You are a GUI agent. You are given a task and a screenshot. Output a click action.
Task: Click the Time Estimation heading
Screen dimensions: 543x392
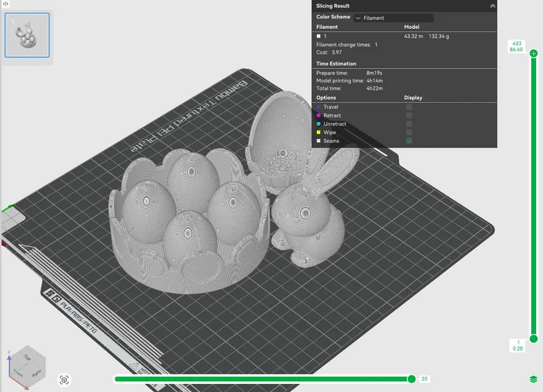tap(336, 64)
